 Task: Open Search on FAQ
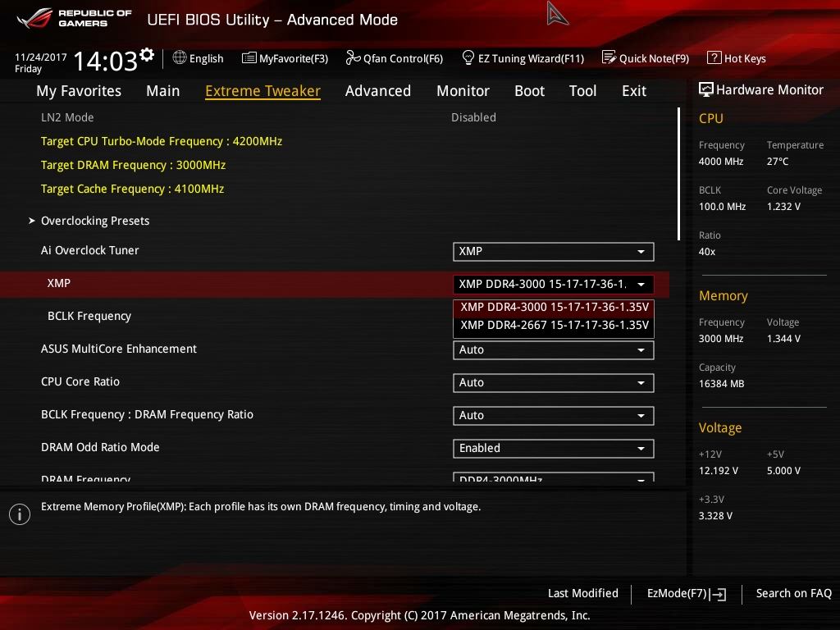coord(793,594)
